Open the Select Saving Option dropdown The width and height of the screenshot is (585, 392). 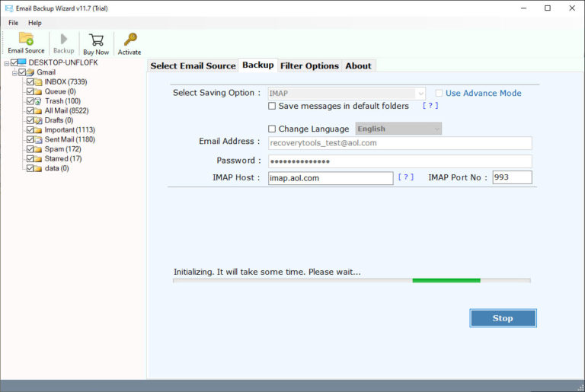pyautogui.click(x=347, y=94)
